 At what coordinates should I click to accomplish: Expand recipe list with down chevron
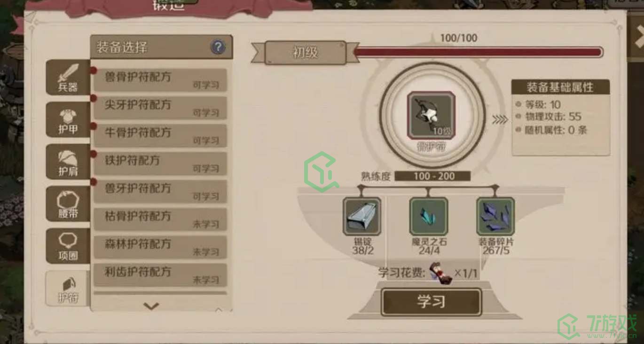[151, 306]
